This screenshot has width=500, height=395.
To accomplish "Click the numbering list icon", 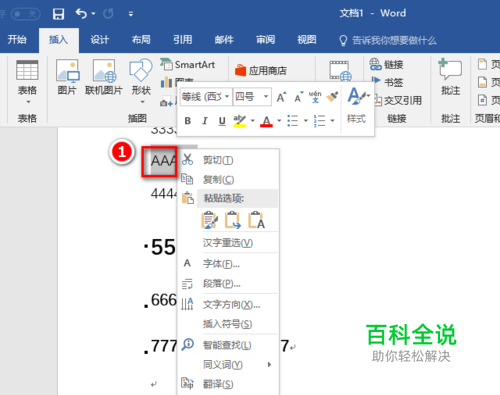I will pos(319,121).
